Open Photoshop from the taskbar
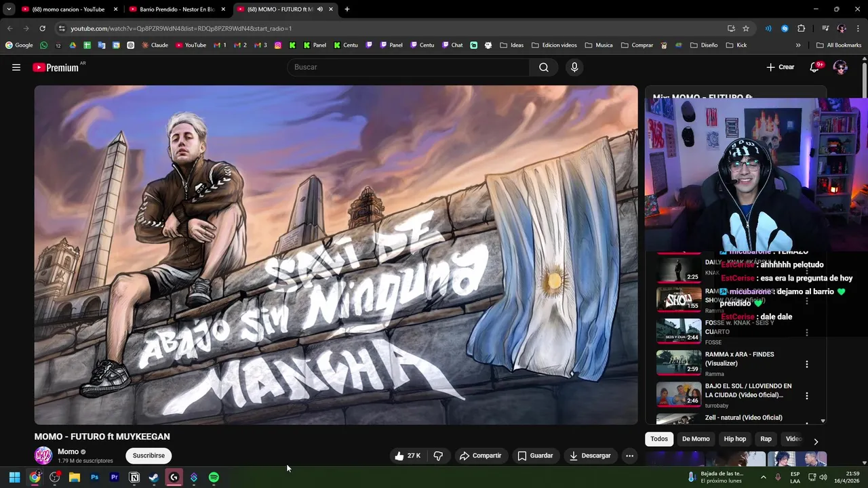 tap(94, 477)
